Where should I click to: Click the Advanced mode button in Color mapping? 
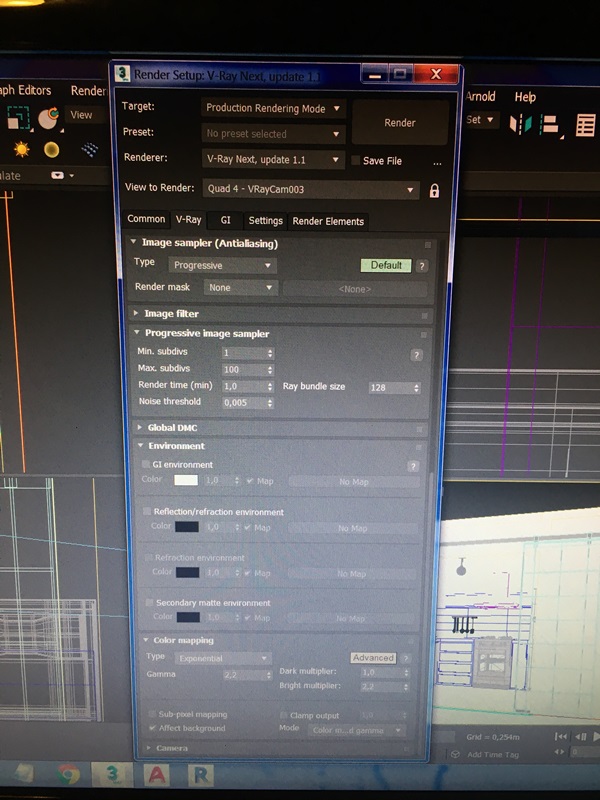373,658
